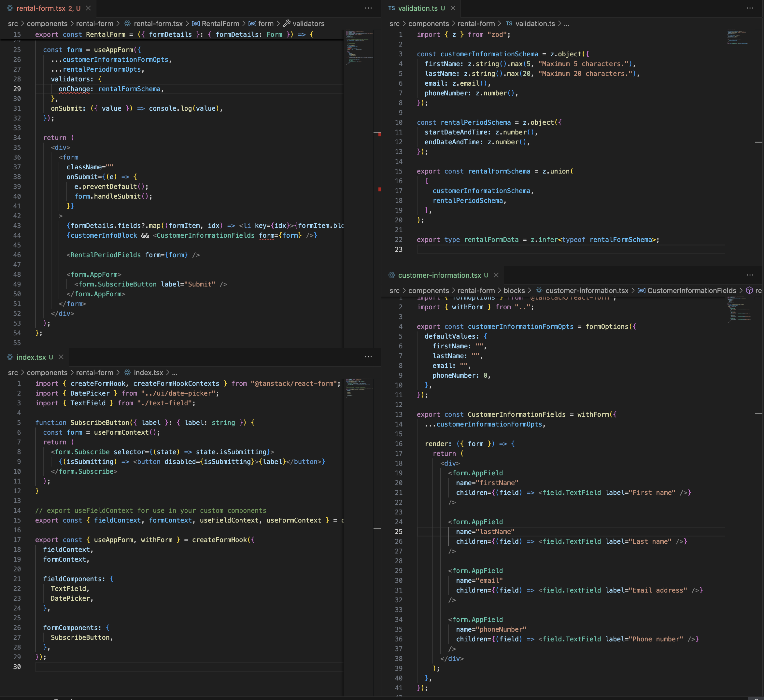
Task: Open more actions menu for customer-information.tsx editor group
Action: 750,275
